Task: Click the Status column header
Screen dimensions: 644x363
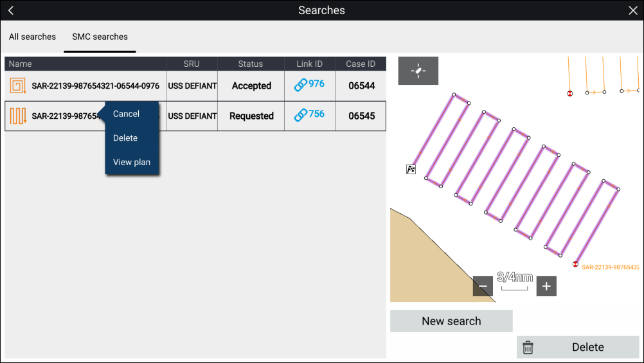Action: [251, 64]
